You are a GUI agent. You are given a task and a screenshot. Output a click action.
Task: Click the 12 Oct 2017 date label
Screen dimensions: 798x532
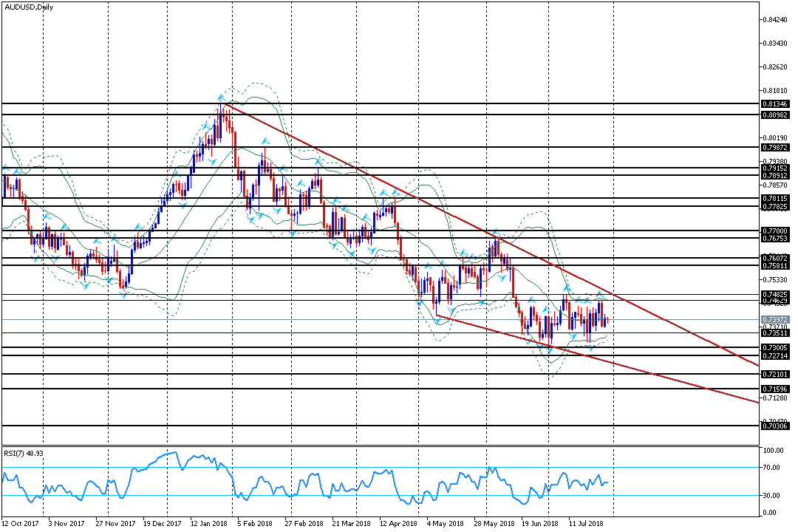click(21, 523)
